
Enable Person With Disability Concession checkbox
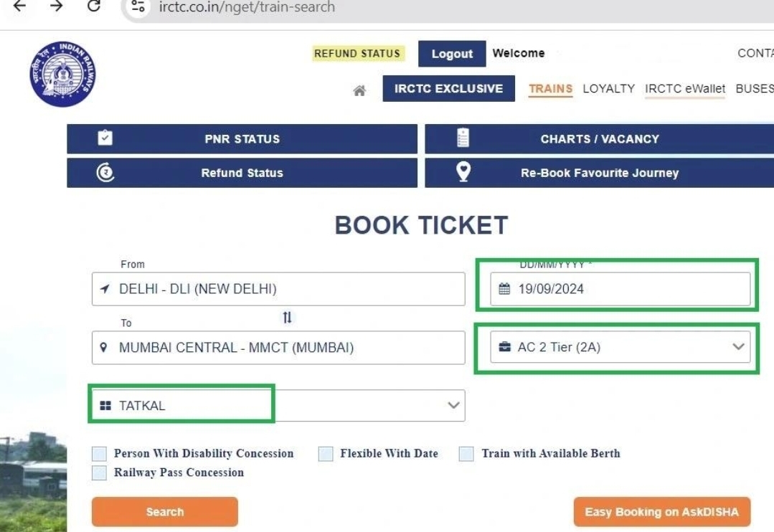[x=99, y=454]
